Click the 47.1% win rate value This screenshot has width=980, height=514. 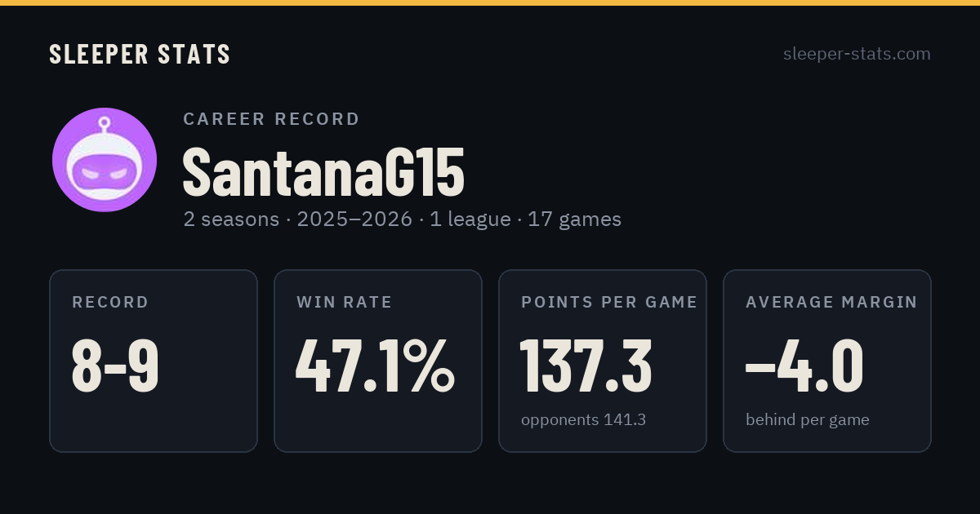point(376,366)
